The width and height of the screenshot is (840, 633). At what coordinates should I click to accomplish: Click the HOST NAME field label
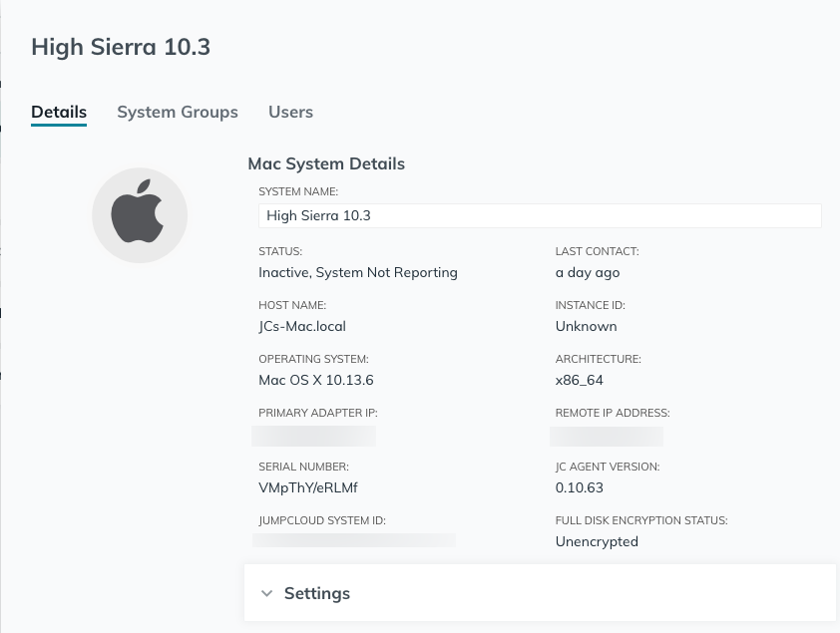coord(292,305)
